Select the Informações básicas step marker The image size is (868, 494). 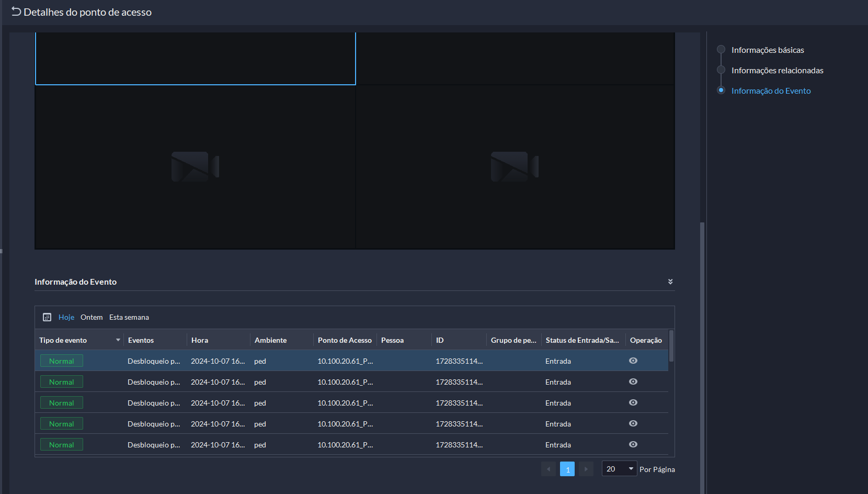(x=721, y=50)
